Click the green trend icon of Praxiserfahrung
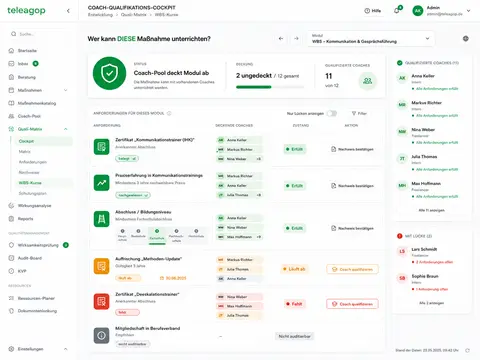This screenshot has width=480, height=360. 102,183
